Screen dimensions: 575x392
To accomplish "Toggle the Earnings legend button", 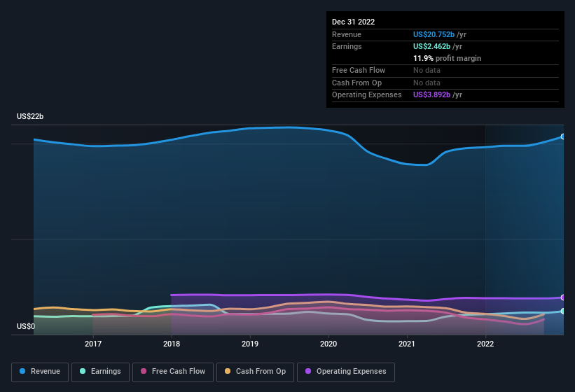I will pos(100,372).
